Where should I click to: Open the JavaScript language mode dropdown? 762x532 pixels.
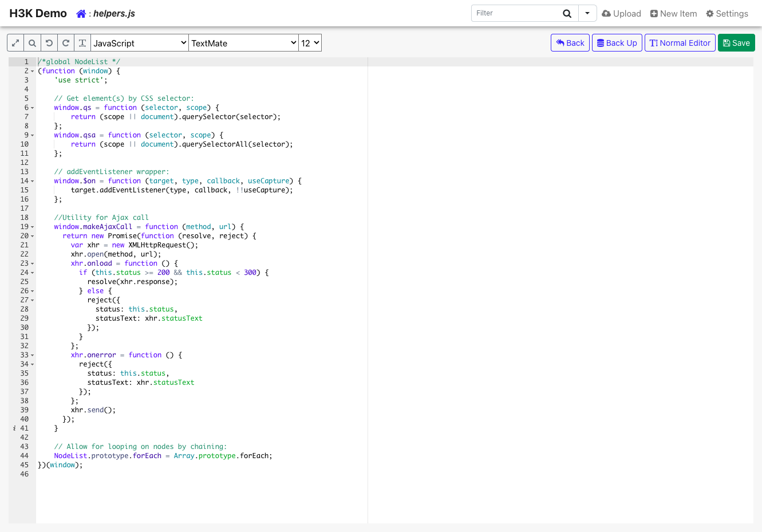(140, 43)
